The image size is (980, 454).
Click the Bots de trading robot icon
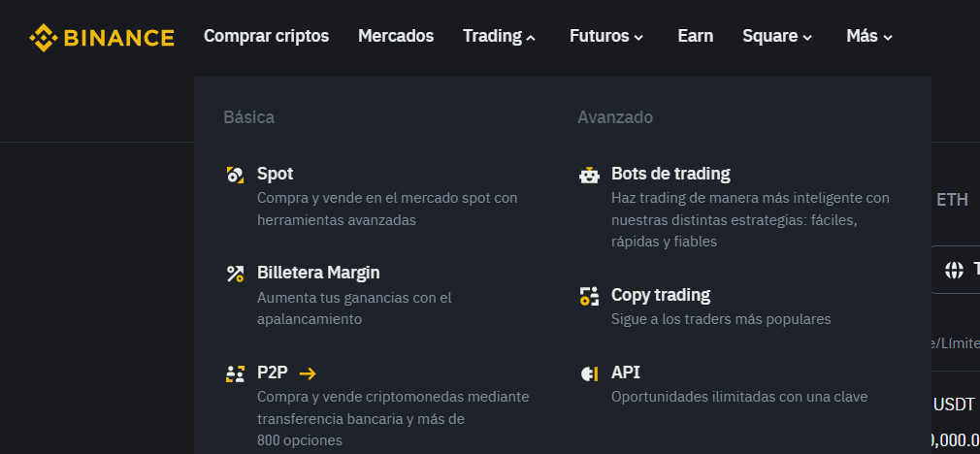tap(589, 175)
